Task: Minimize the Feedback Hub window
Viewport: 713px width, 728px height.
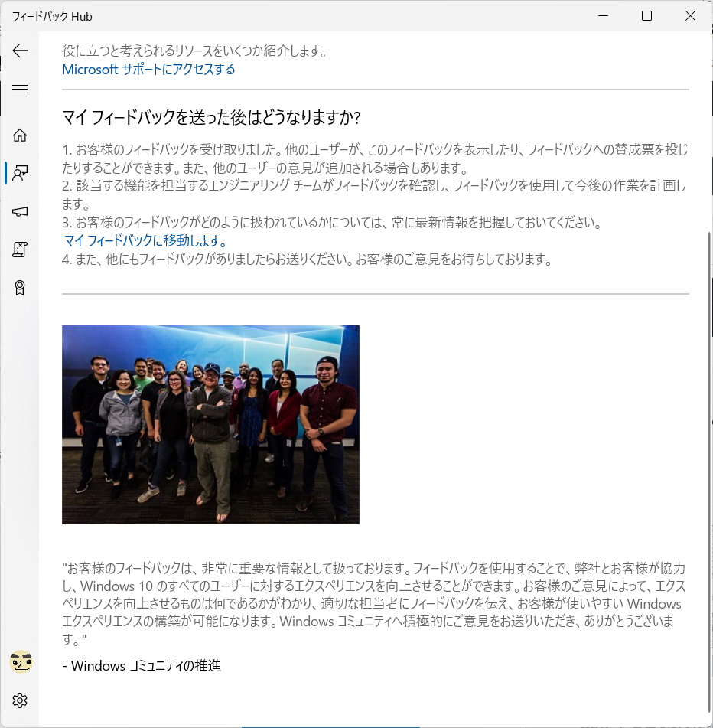Action: point(603,16)
